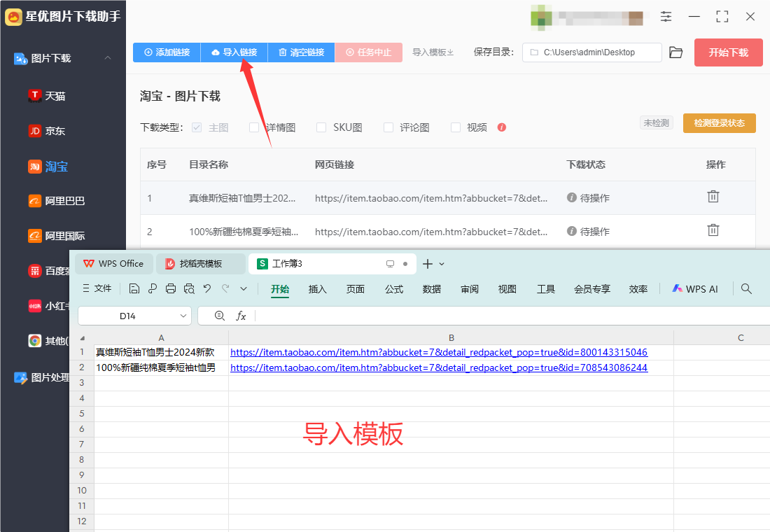
Task: Enable the 评论图 checkbox
Action: pos(388,127)
